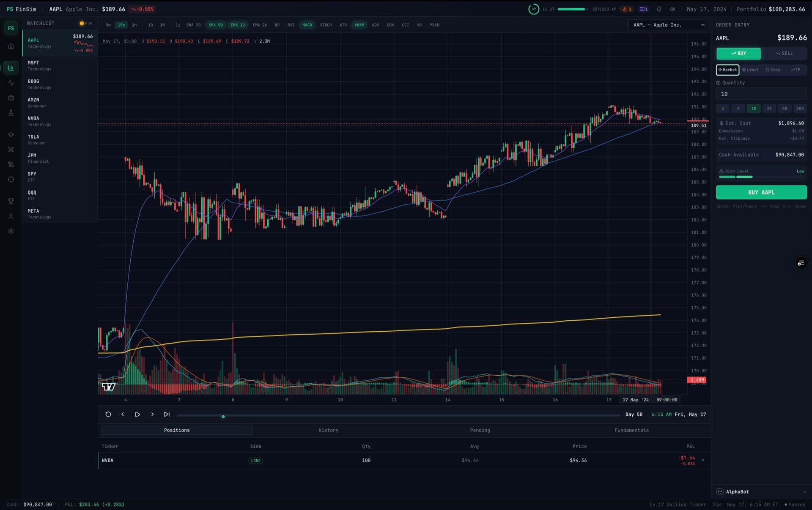Enable the RSI indicator
This screenshot has width=812, height=510.
[x=291, y=25]
